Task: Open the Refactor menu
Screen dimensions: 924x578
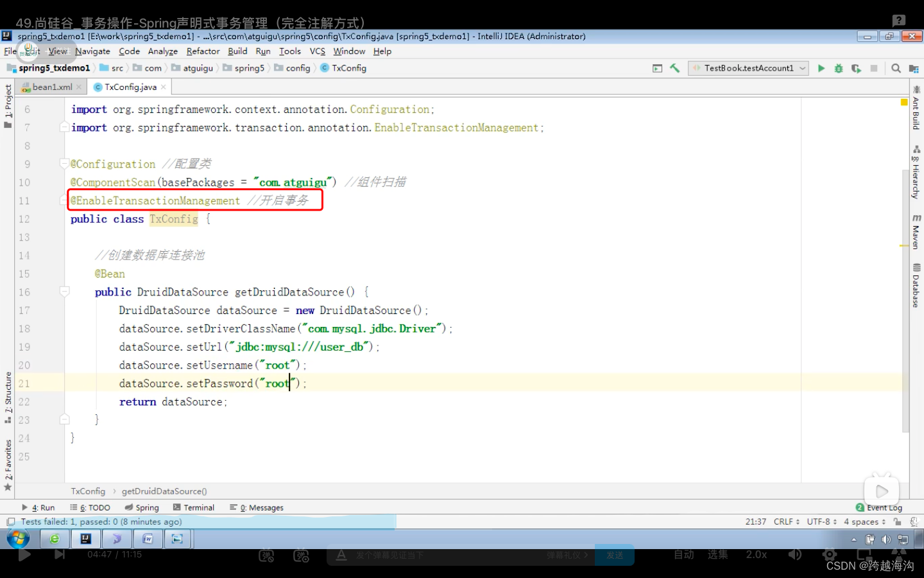Action: pyautogui.click(x=203, y=51)
